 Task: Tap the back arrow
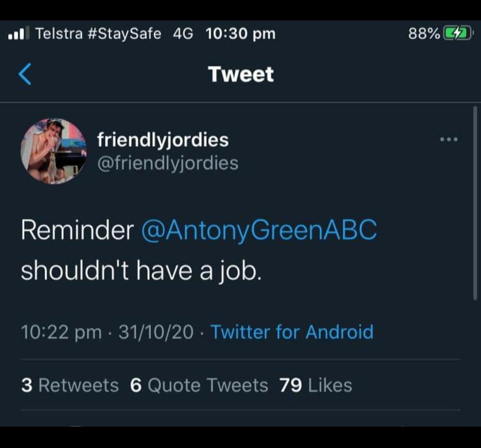(x=25, y=75)
